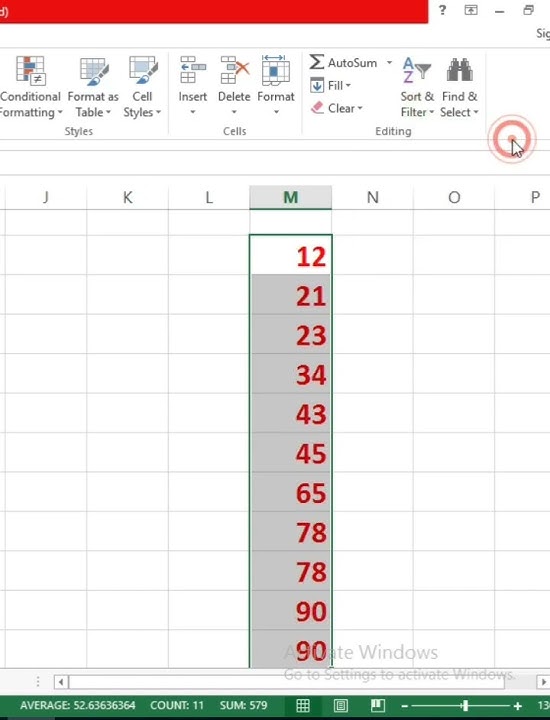Select column L header
Image resolution: width=550 pixels, height=720 pixels.
(209, 197)
